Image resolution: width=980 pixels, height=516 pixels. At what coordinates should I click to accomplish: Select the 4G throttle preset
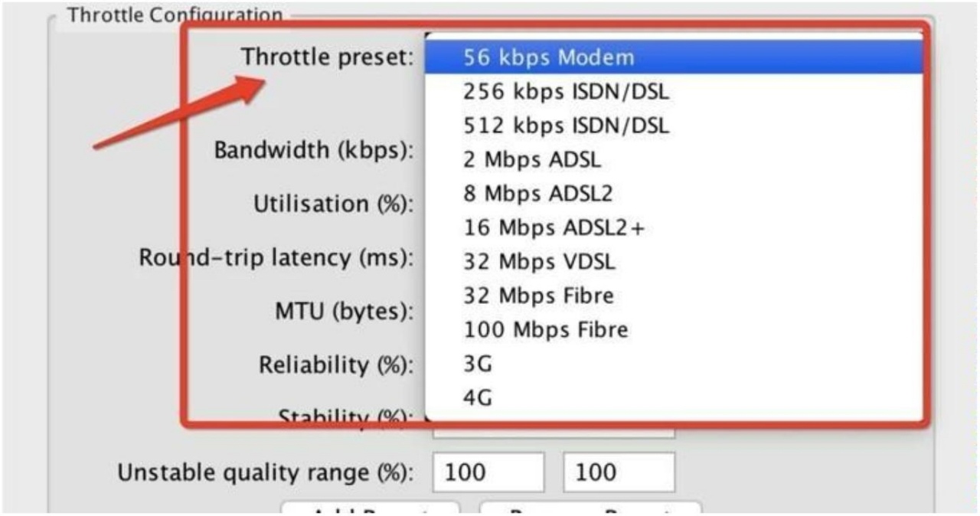tap(478, 398)
